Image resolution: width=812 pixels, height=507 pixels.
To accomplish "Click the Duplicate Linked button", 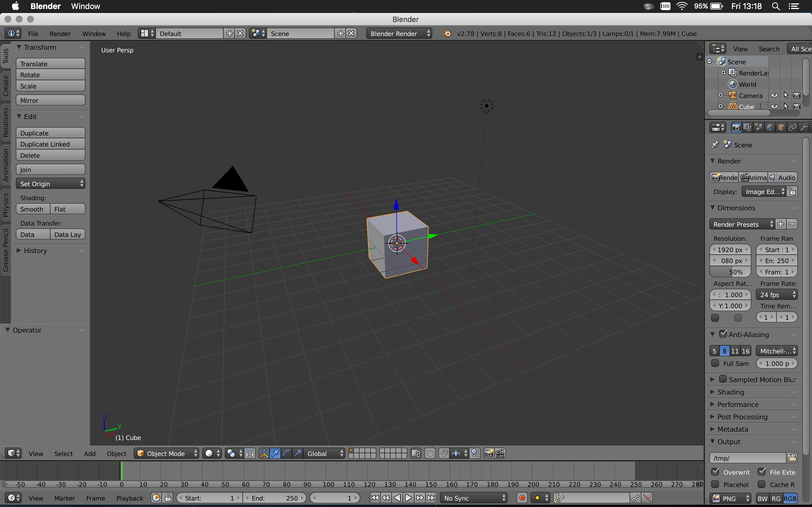I will [x=50, y=144].
